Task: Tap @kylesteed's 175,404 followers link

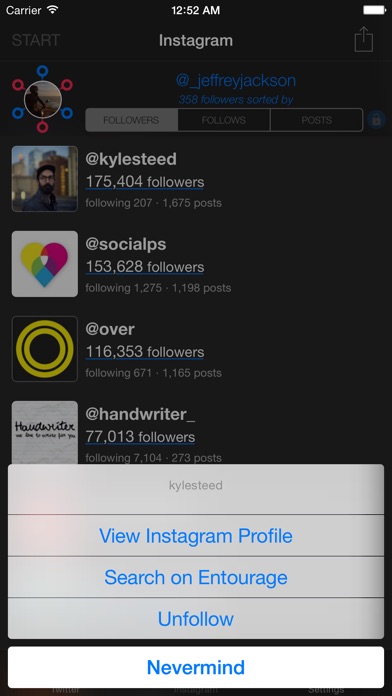Action: tap(145, 182)
